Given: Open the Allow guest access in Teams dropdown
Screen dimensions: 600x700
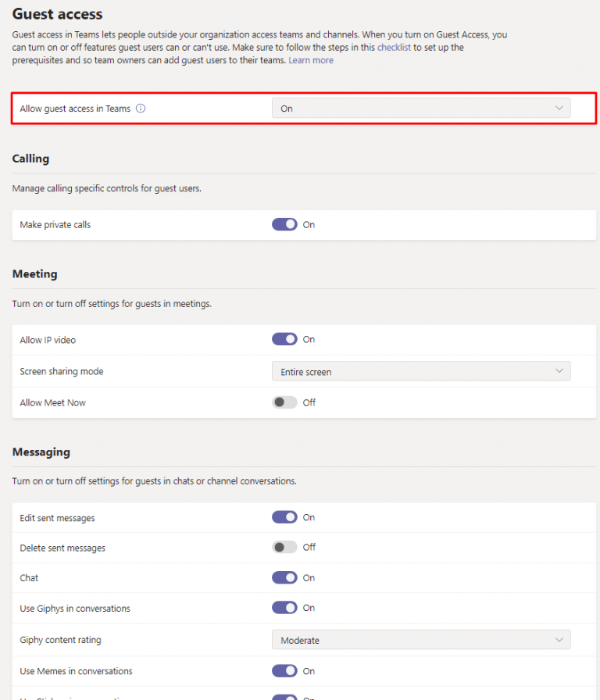Looking at the screenshot, I should (421, 109).
